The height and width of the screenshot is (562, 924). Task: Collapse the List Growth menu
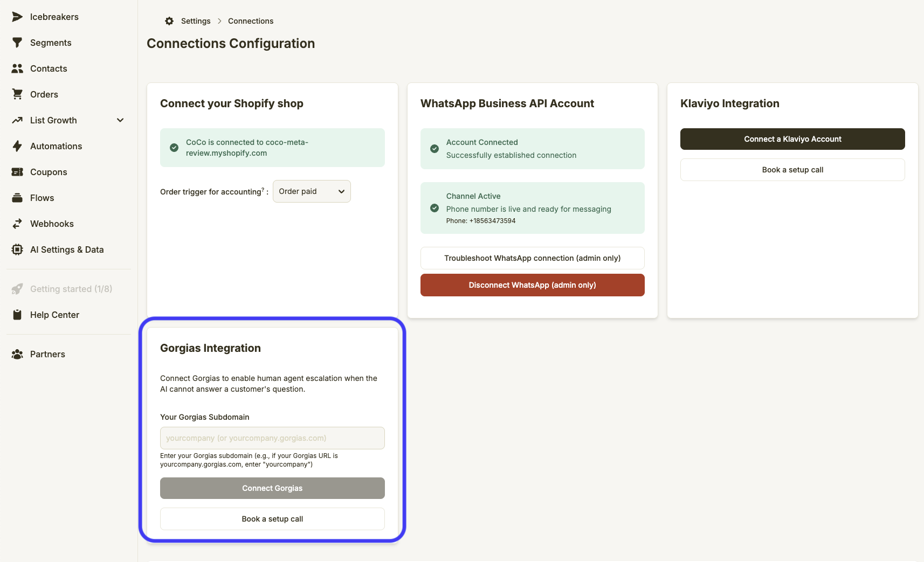120,120
